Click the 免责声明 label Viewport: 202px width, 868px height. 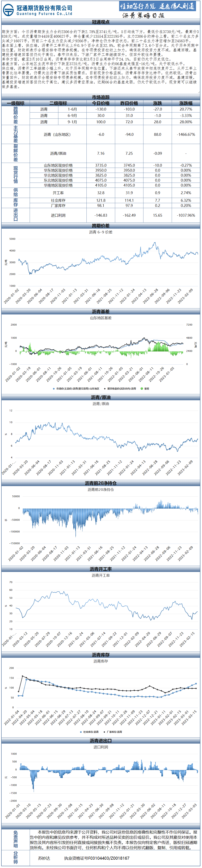16,839
